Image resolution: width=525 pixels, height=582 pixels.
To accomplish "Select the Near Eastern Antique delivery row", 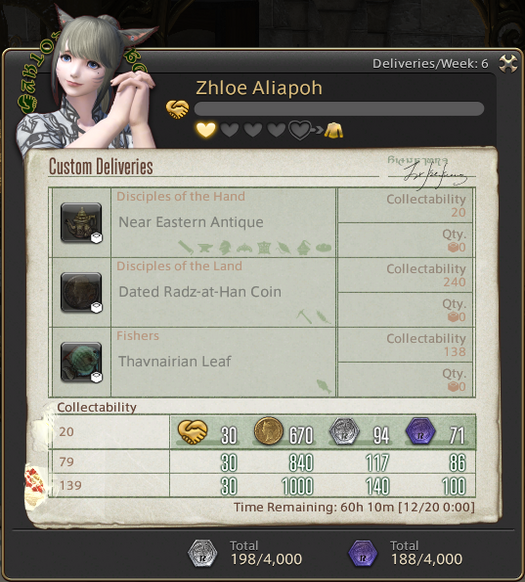I will (262, 223).
